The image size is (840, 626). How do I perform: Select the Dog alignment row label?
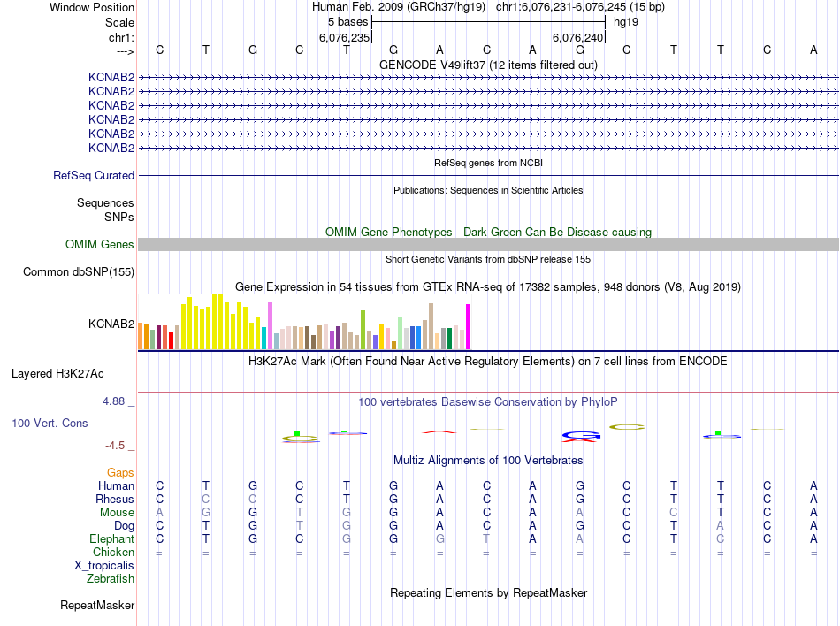pos(125,526)
